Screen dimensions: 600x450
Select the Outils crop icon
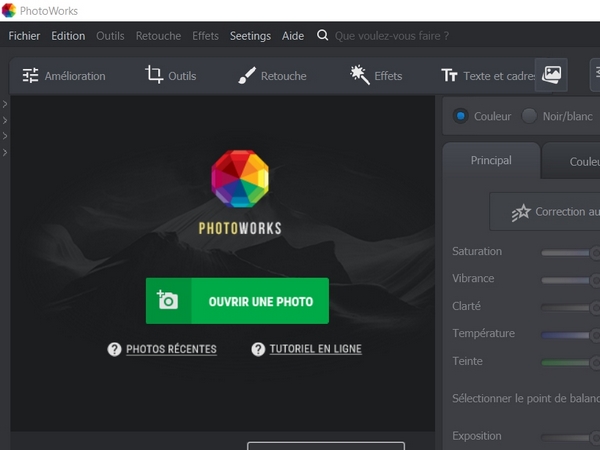(154, 74)
